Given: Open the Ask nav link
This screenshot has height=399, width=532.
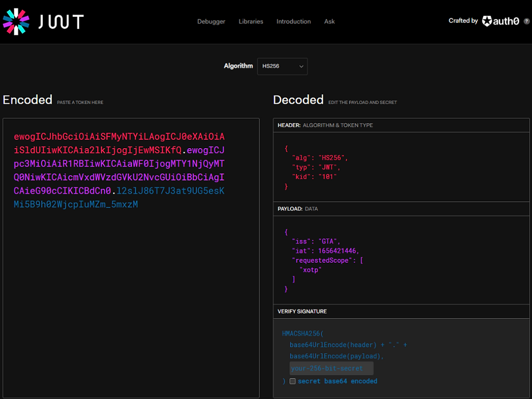Looking at the screenshot, I should pos(329,21).
